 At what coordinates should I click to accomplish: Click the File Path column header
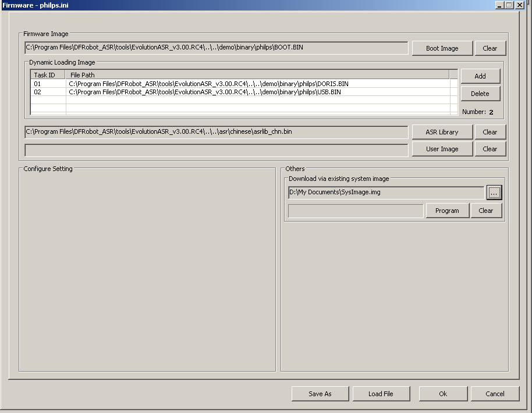[257, 75]
